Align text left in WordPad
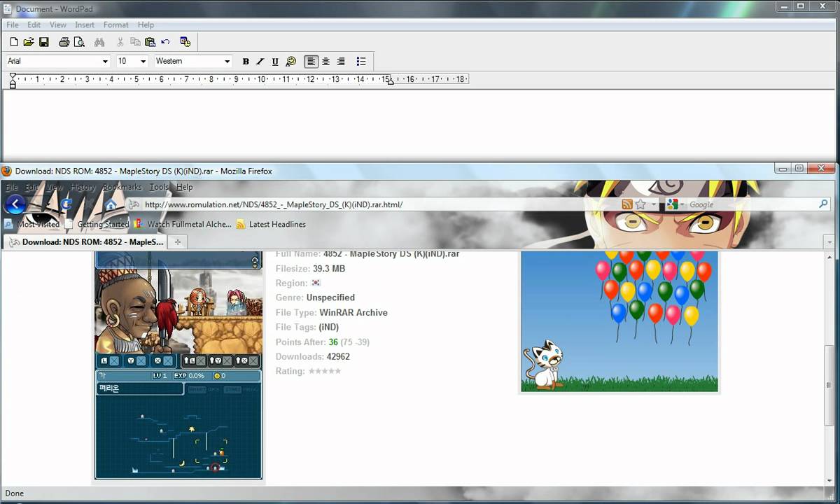Image resolution: width=840 pixels, height=504 pixels. [311, 62]
